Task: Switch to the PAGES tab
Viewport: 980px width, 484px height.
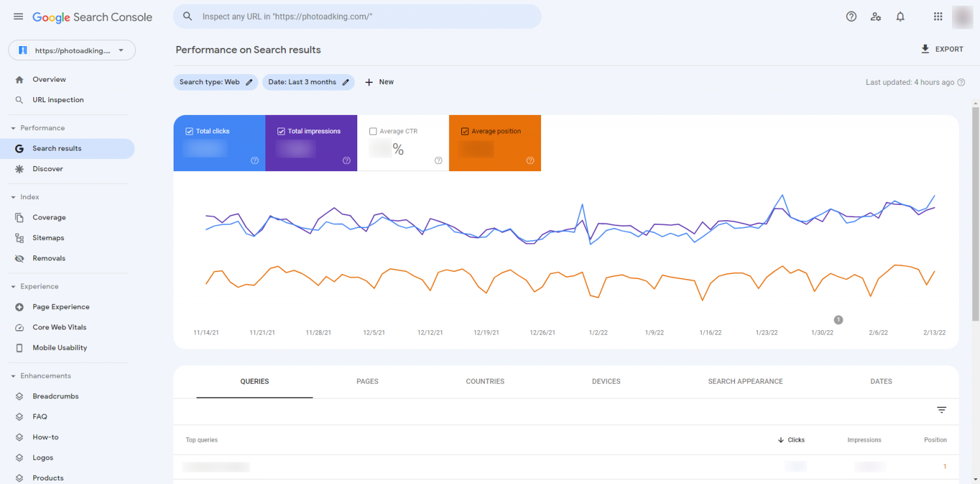Action: [367, 381]
